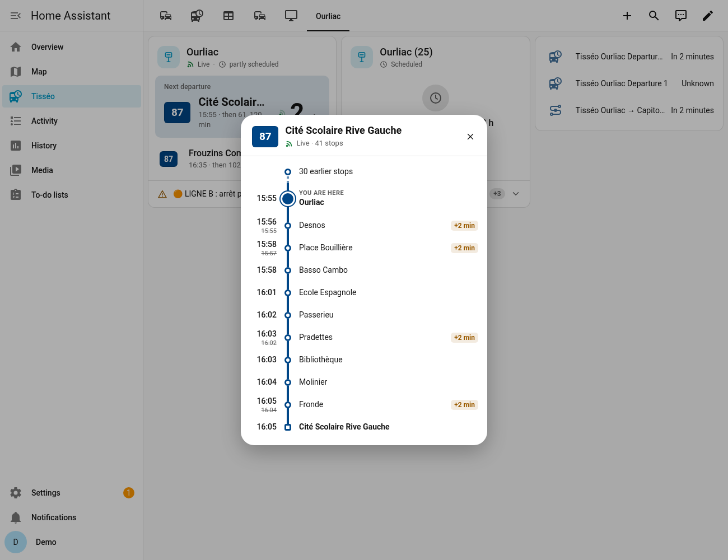Screen dimensions: 728x560
Task: Click the 87 line badge in dialog header
Action: pyautogui.click(x=265, y=137)
